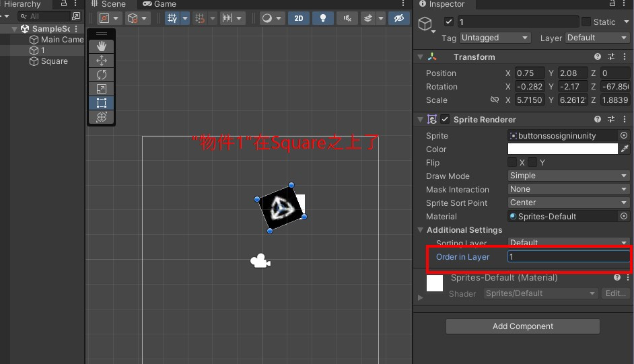Image resolution: width=634 pixels, height=364 pixels.
Task: Open Sprite Sort Point Center dropdown
Action: click(569, 203)
